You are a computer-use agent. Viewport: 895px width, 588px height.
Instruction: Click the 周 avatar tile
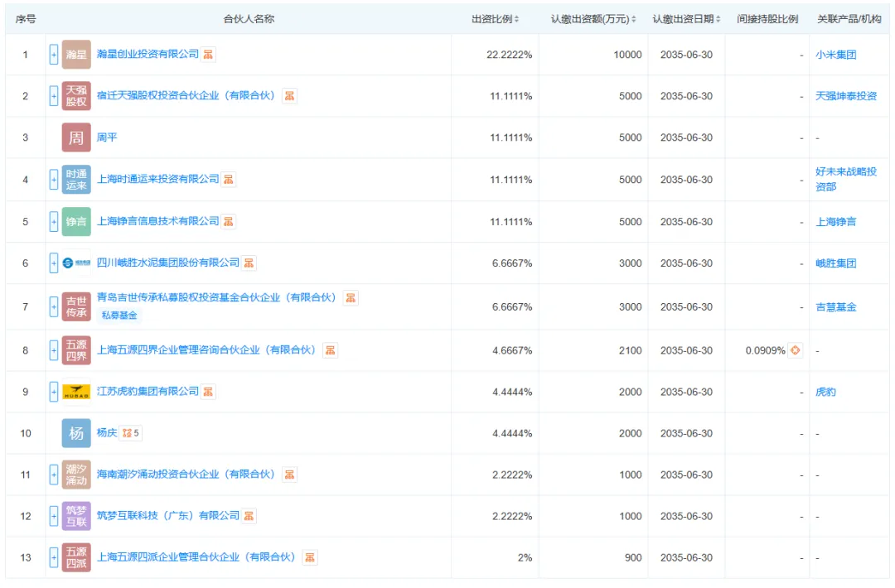coord(76,137)
